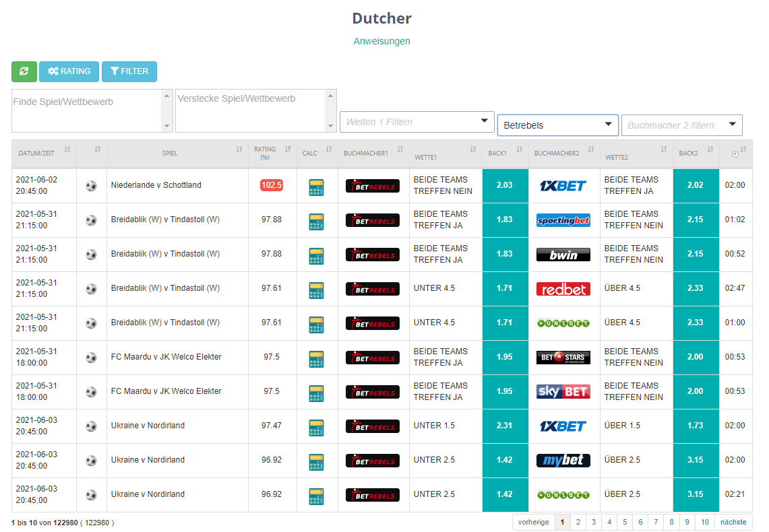Open the FILTER button

point(129,71)
